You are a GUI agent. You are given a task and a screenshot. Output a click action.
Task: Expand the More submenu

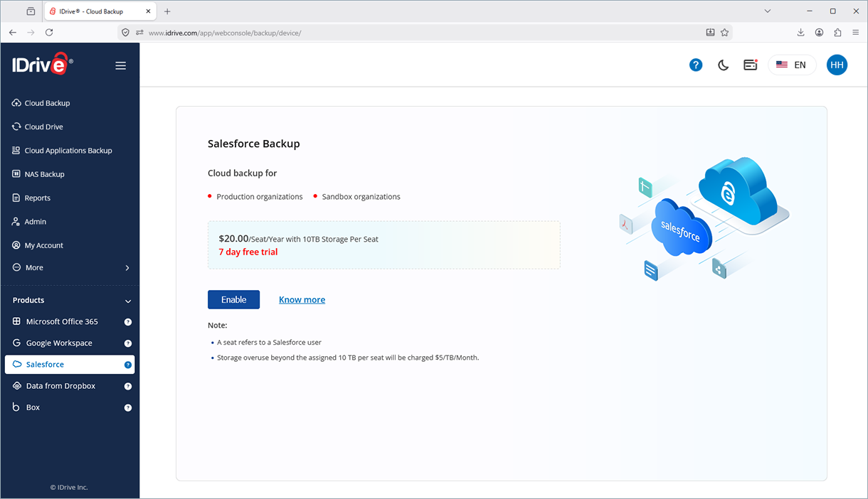[70, 268]
